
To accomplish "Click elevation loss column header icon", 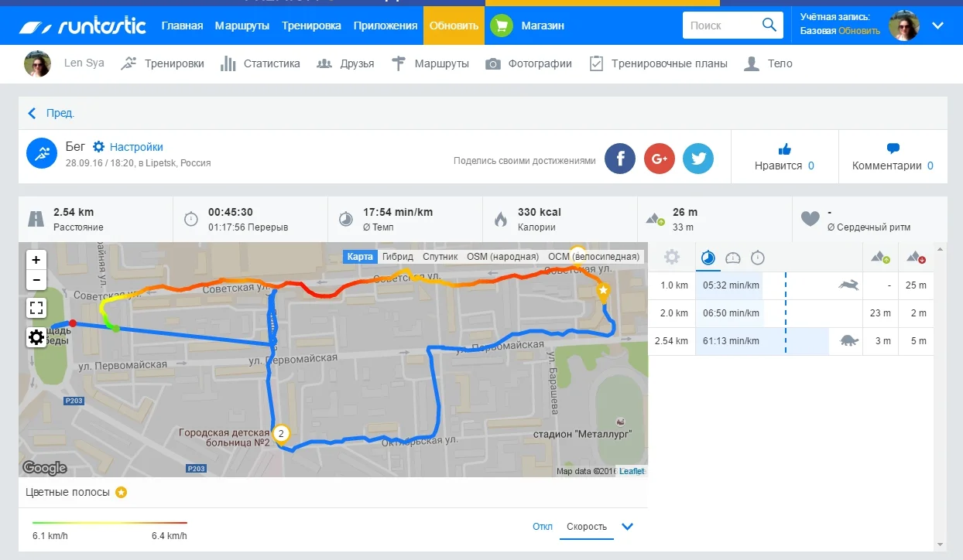I will [x=916, y=257].
